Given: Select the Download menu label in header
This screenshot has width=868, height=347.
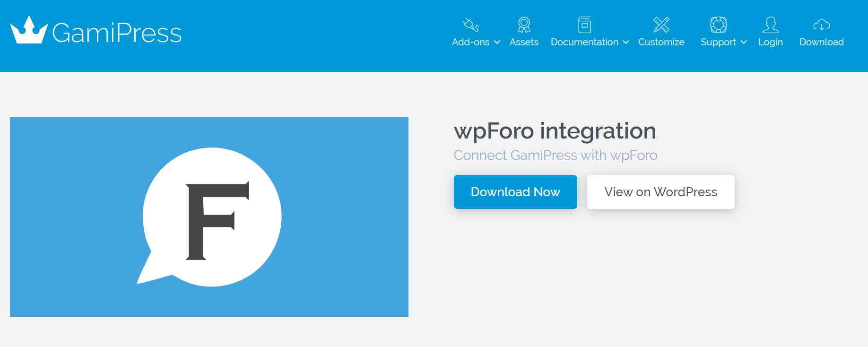Looking at the screenshot, I should coord(822,42).
